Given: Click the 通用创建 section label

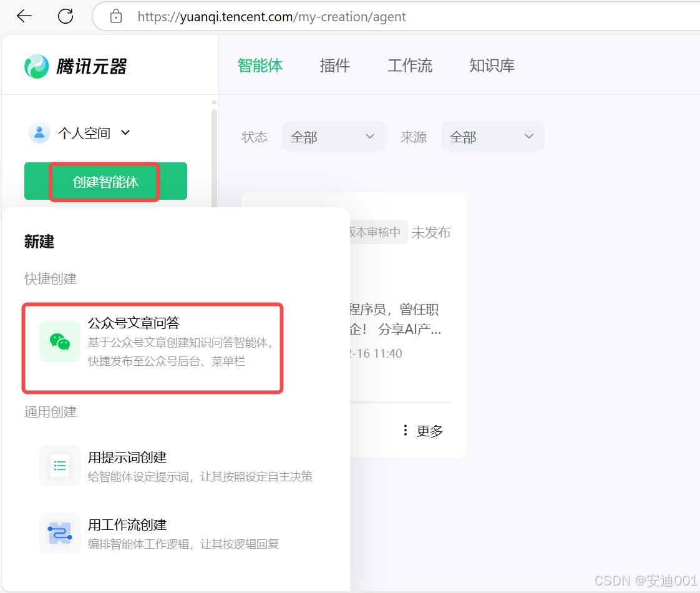Looking at the screenshot, I should pos(51,412).
